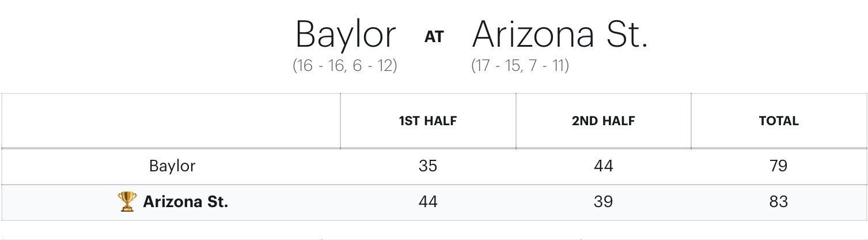Select Baylor's total score of 79

(x=779, y=166)
